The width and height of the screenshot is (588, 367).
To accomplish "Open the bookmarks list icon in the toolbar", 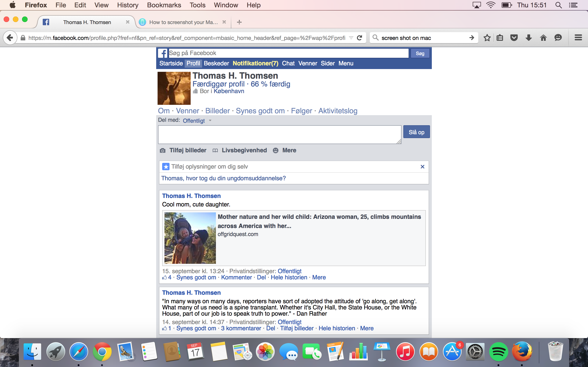I will 500,38.
